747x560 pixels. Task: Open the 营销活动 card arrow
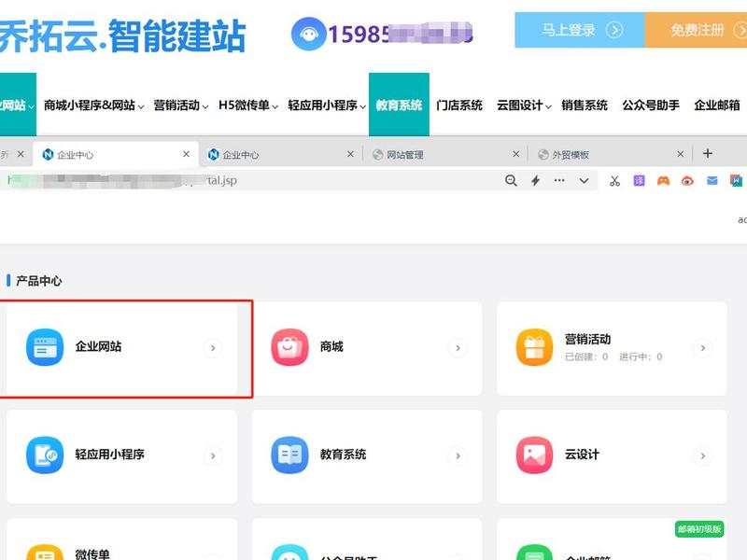click(x=703, y=348)
